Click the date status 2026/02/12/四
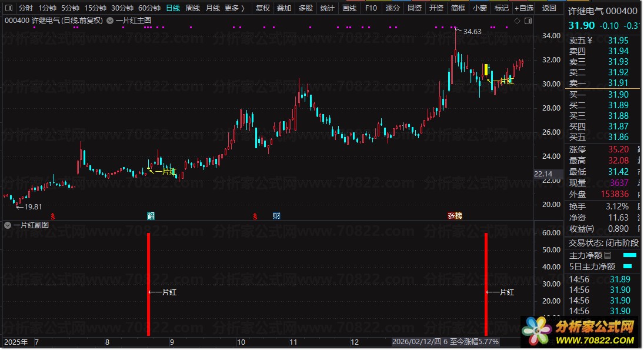 click(416, 342)
